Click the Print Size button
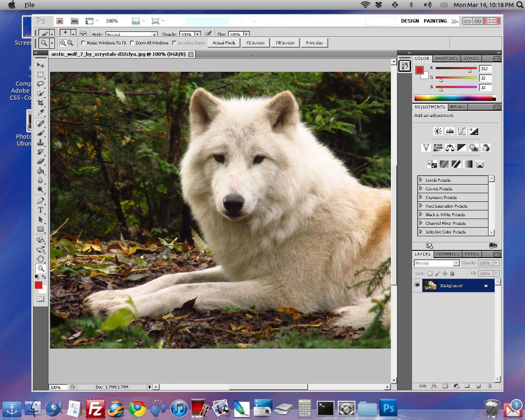 click(x=315, y=43)
